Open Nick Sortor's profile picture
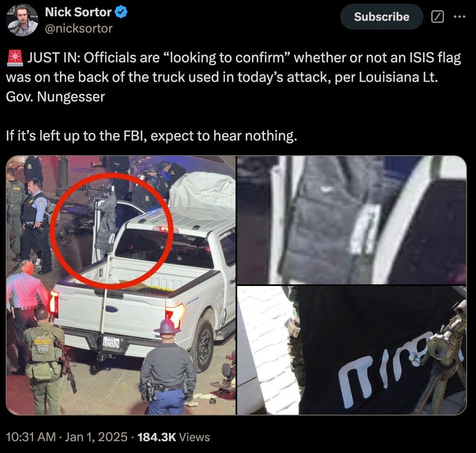 [22, 20]
